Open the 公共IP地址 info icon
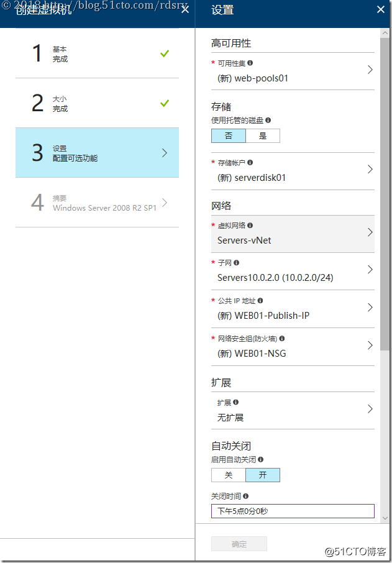The width and height of the screenshot is (392, 563). tap(260, 300)
